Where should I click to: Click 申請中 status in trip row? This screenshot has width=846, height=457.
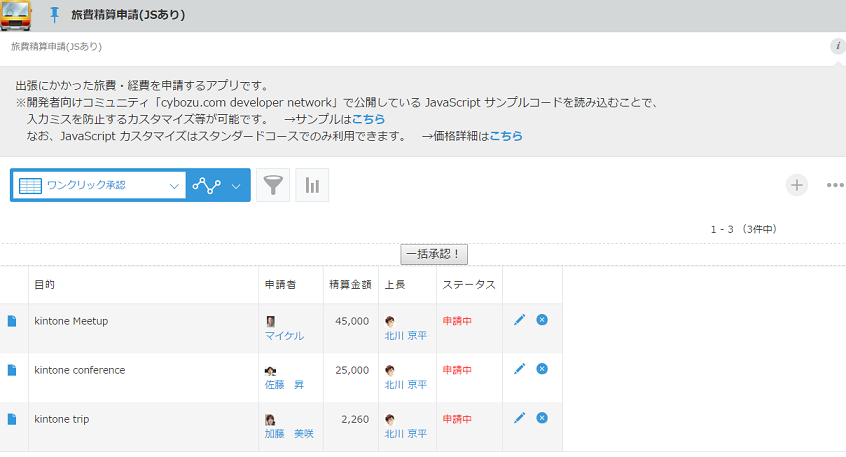pyautogui.click(x=458, y=419)
